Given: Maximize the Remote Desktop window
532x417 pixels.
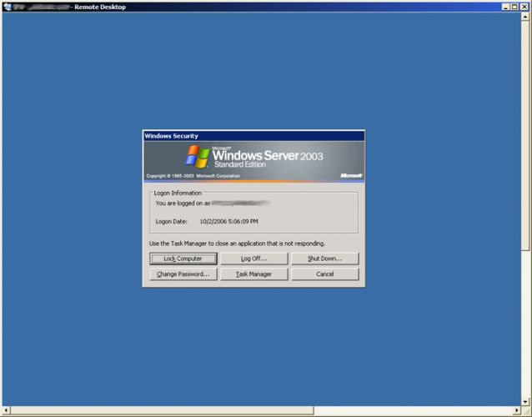Looking at the screenshot, I should coord(514,7).
